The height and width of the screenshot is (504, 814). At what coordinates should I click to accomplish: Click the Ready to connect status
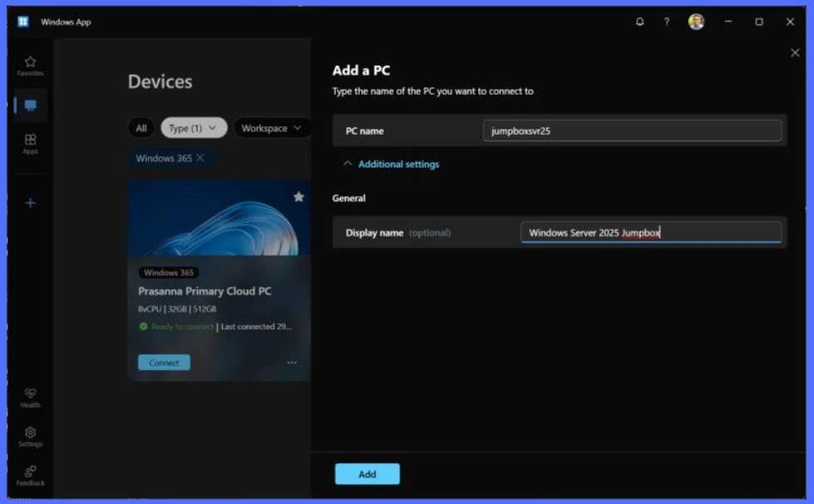(176, 326)
